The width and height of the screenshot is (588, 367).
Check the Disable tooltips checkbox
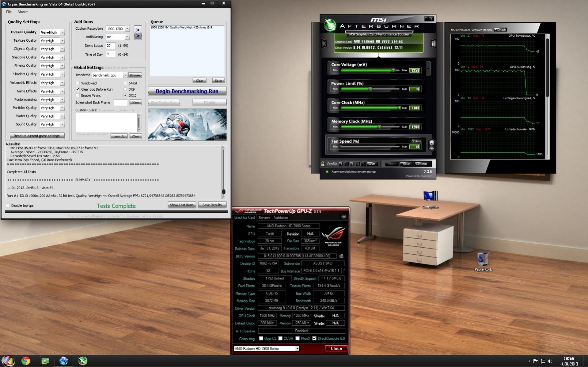coord(8,205)
